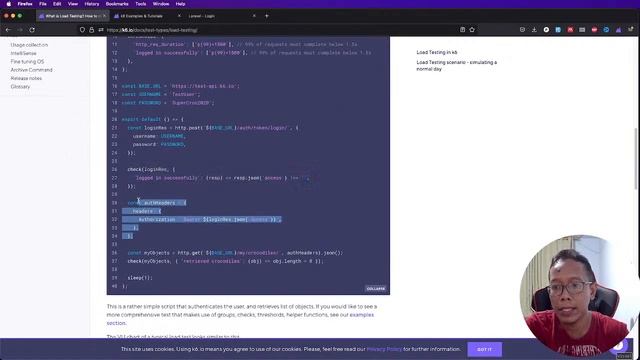Close the 'Laravel - Login' tab

pyautogui.click(x=254, y=16)
